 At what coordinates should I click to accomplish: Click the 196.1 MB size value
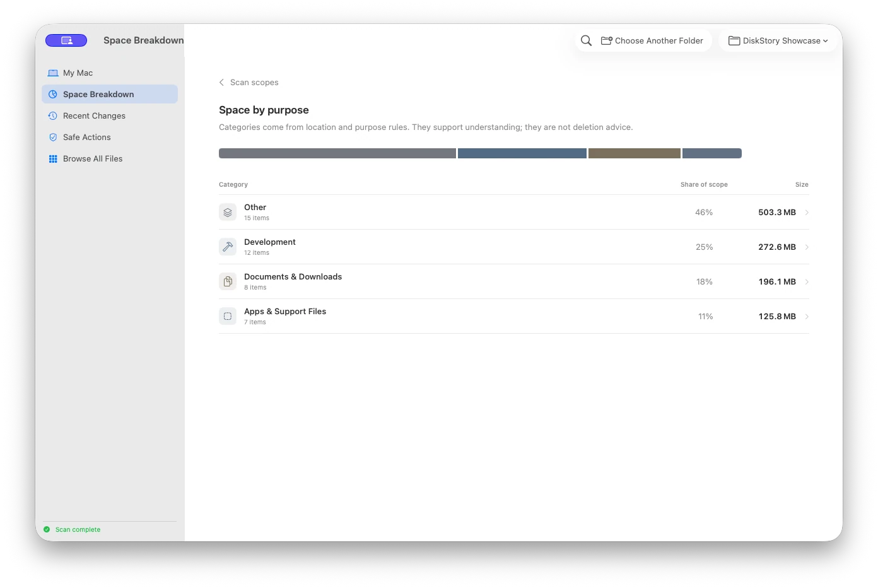point(777,282)
